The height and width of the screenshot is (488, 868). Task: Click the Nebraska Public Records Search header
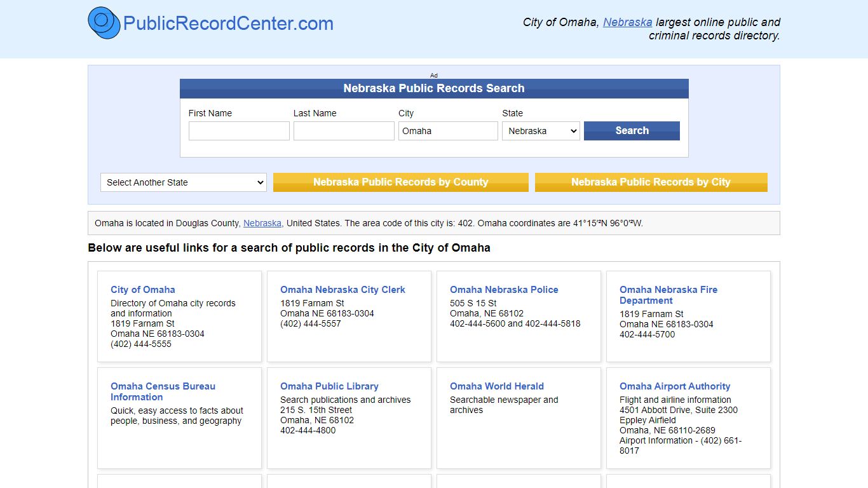point(434,88)
